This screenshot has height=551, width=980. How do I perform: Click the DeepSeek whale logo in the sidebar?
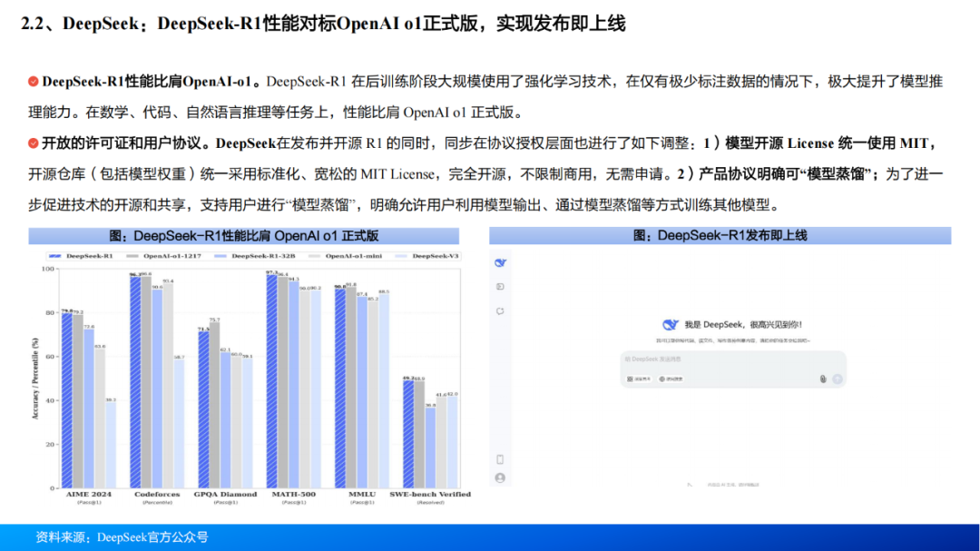(x=500, y=262)
